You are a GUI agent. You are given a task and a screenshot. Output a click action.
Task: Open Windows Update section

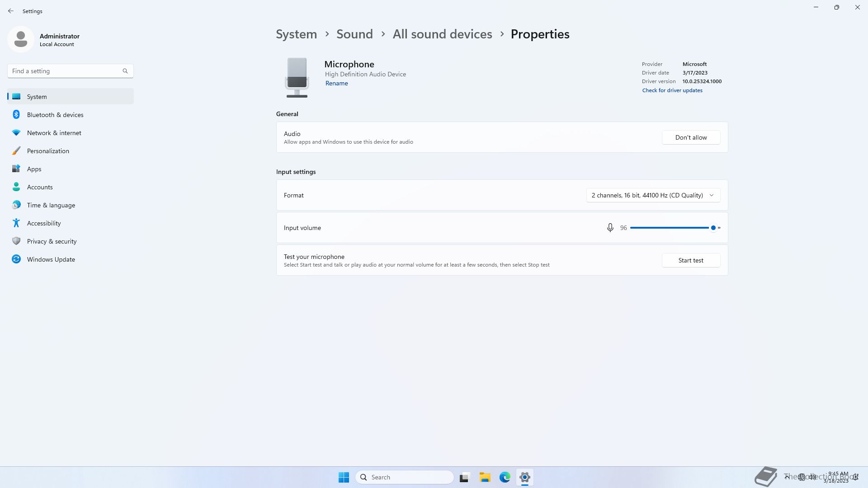pyautogui.click(x=51, y=259)
